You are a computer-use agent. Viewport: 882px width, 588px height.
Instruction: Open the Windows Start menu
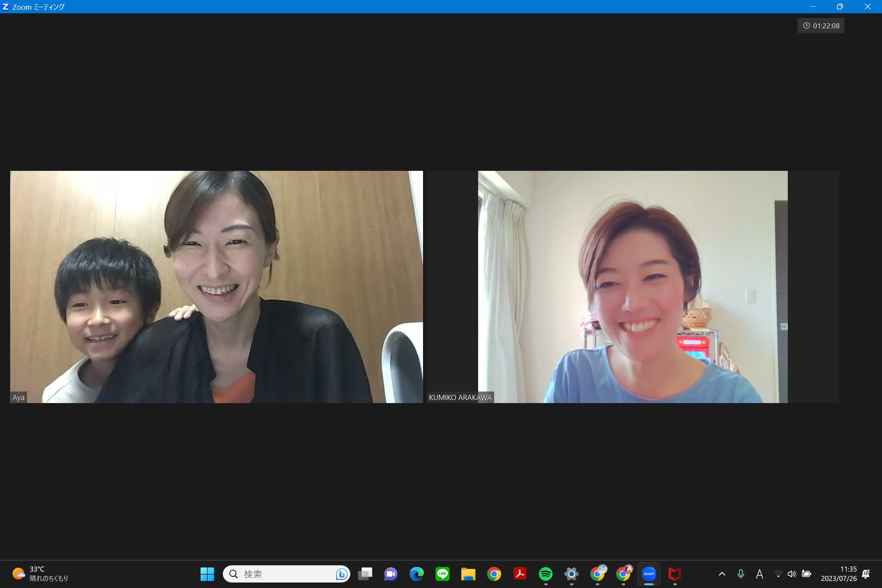click(x=207, y=574)
